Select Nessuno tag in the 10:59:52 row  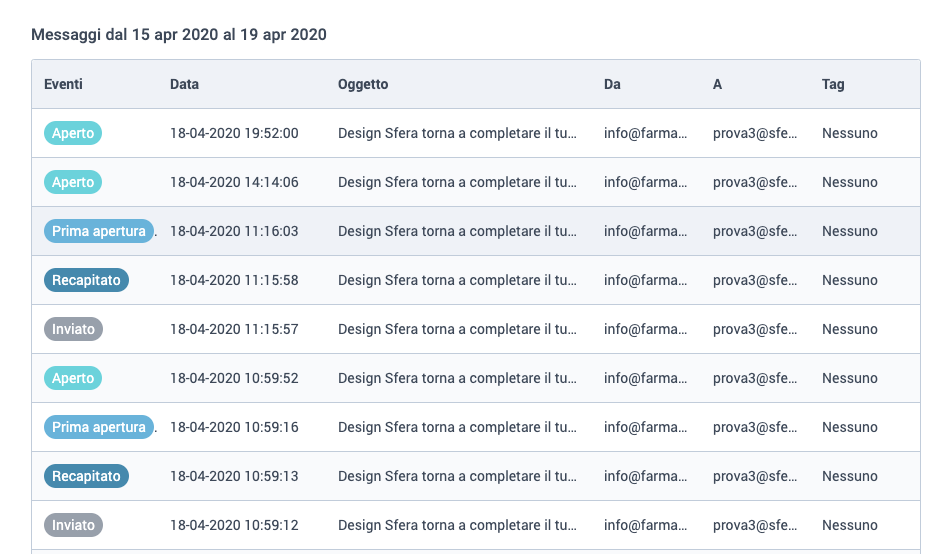click(x=849, y=378)
